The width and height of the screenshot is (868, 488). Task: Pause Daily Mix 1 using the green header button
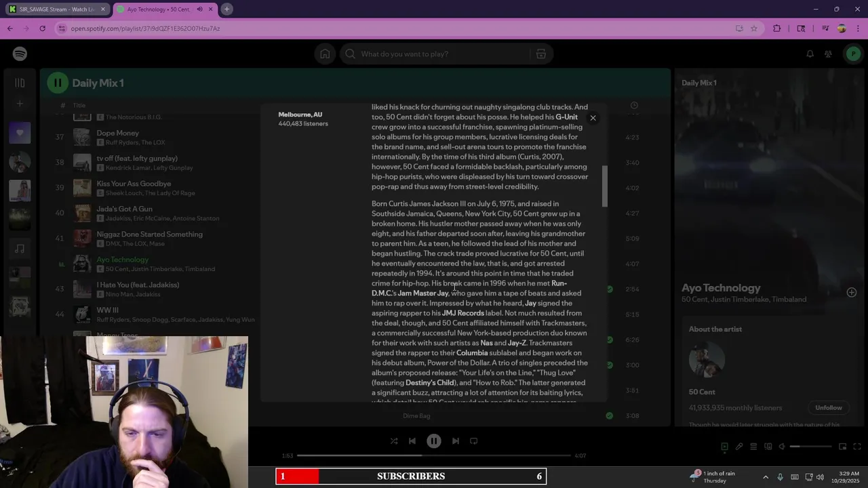click(58, 83)
